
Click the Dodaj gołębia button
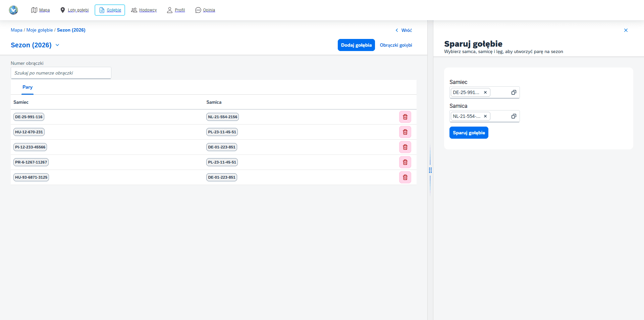click(356, 45)
